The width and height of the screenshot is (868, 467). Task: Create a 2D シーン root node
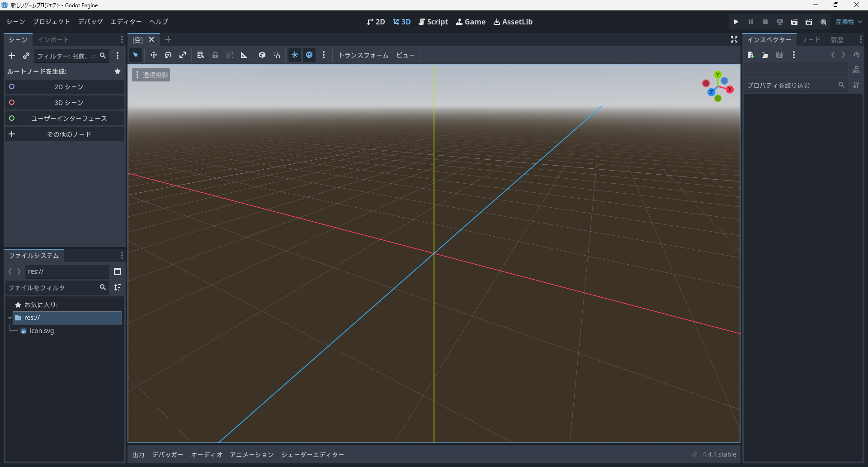[65, 87]
